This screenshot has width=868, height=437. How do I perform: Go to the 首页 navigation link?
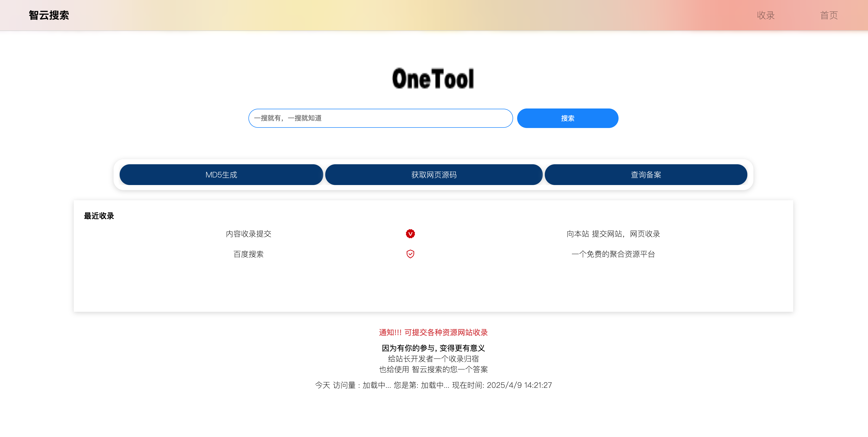828,15
